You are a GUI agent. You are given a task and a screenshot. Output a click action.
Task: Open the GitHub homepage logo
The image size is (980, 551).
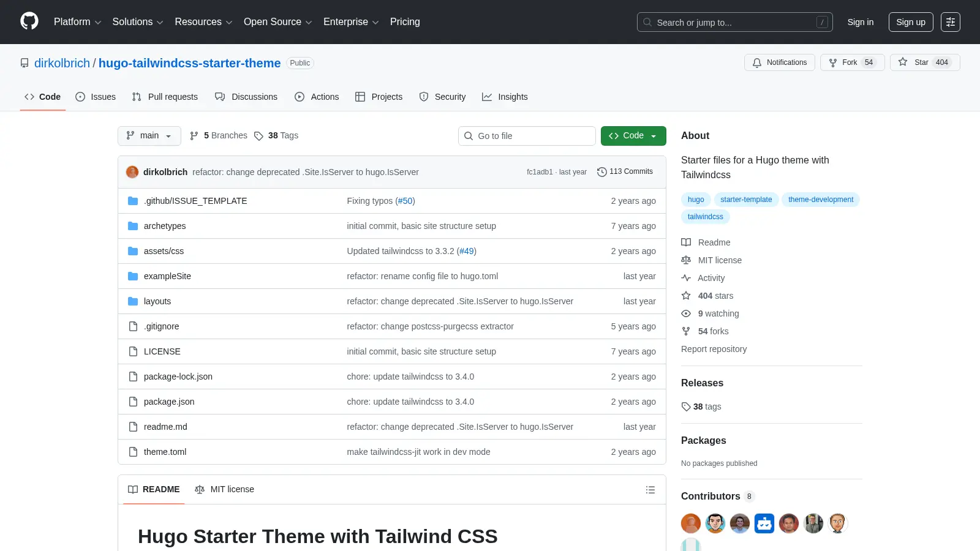click(29, 21)
